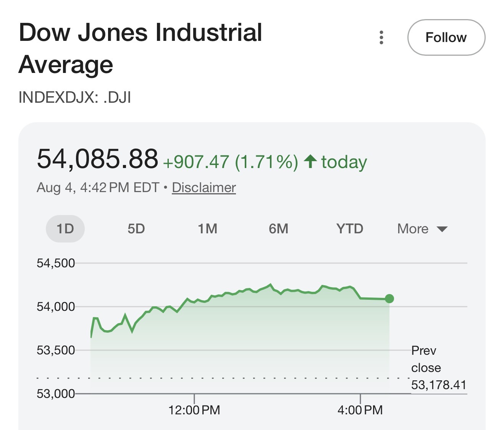Click the +907.47 (1.71%) change text
This screenshot has height=430, width=504.
tap(231, 162)
